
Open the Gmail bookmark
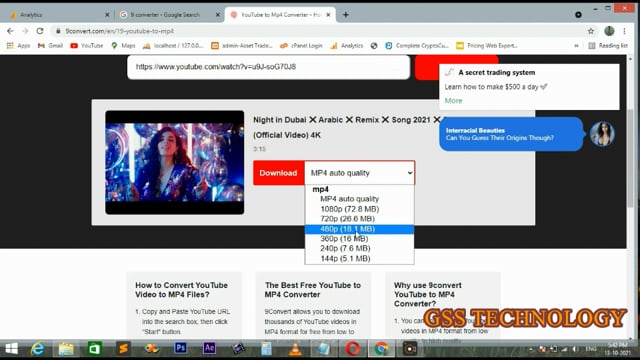tap(50, 46)
